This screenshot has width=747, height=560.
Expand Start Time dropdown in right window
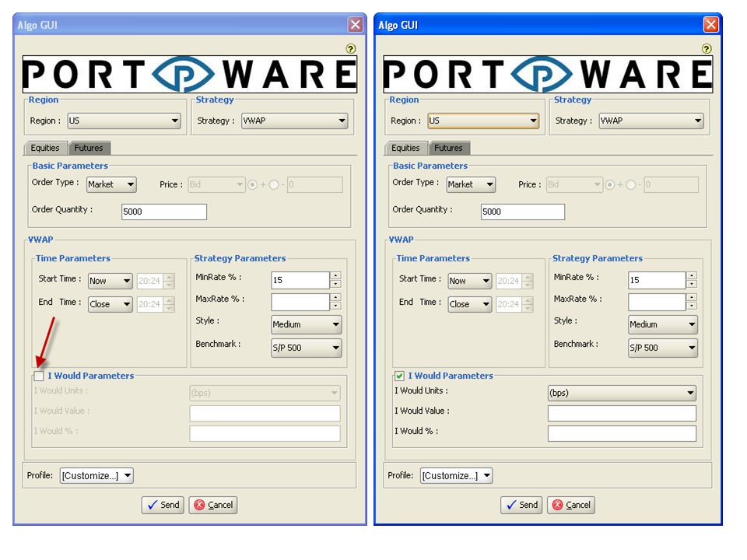point(469,281)
